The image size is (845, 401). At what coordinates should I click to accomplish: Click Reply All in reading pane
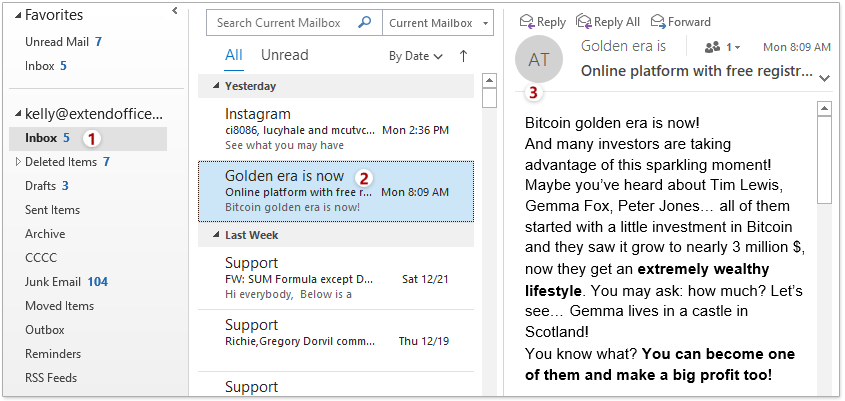pos(608,22)
